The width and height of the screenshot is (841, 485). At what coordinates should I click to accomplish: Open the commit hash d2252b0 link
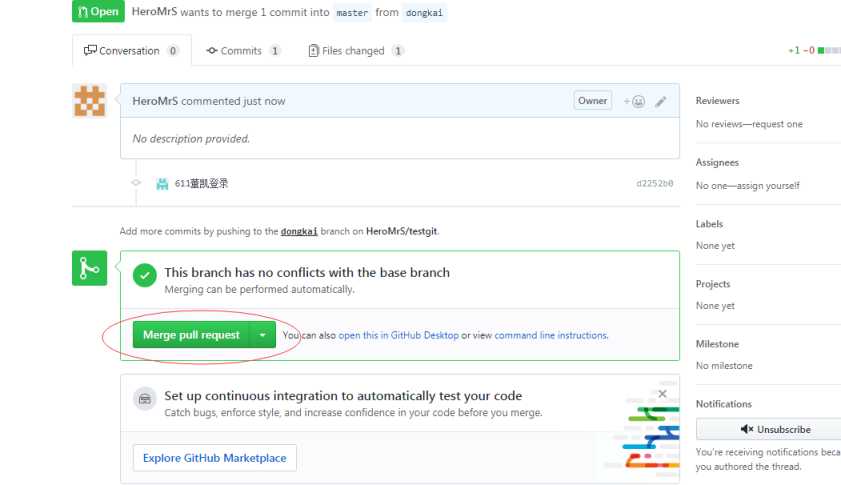pos(655,184)
